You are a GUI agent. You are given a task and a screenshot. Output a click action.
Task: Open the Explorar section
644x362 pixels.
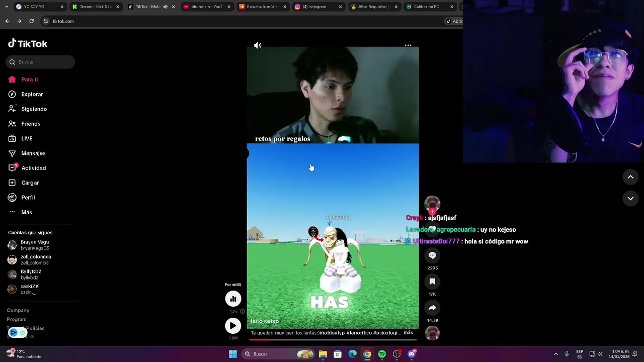coord(26,94)
